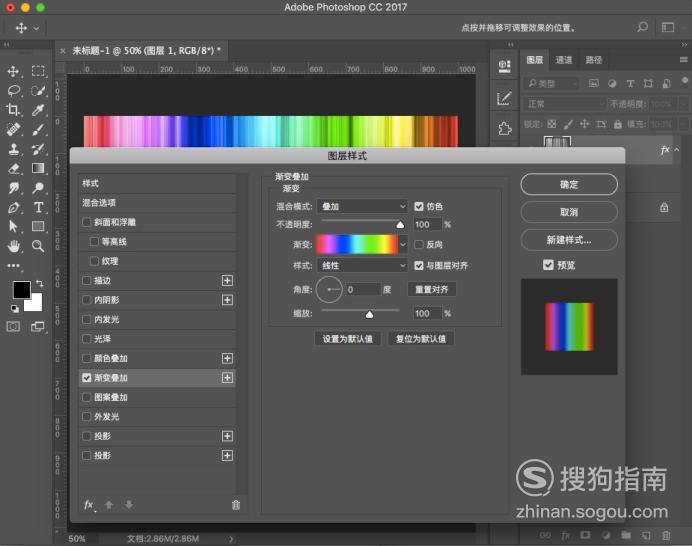
Task: Change screen mode icon in toolbar
Action: click(x=38, y=327)
